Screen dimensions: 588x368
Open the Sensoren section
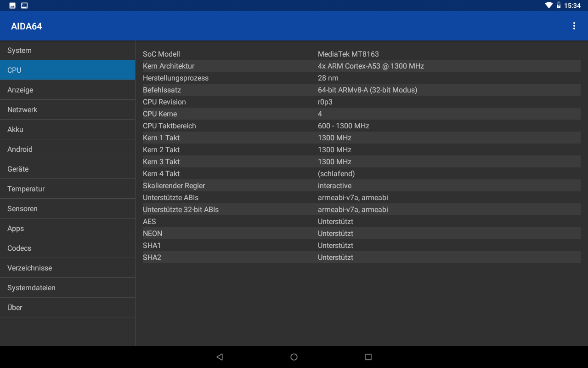[x=68, y=209]
